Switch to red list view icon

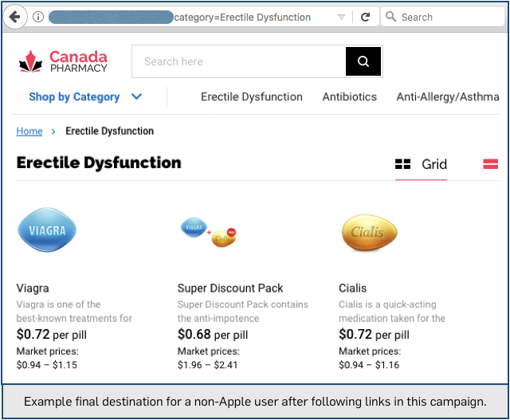pos(491,164)
